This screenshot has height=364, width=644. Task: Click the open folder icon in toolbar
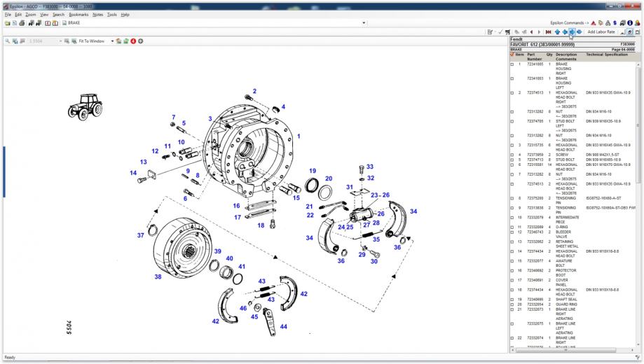pos(8,23)
